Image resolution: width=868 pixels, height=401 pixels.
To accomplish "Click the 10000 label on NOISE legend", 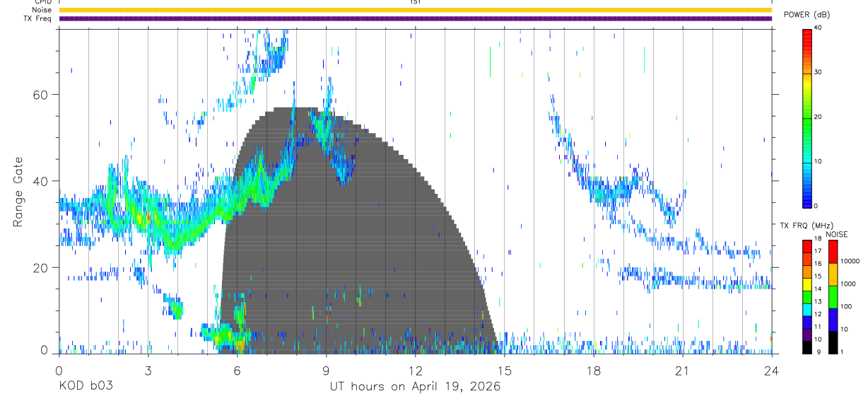I will (850, 260).
